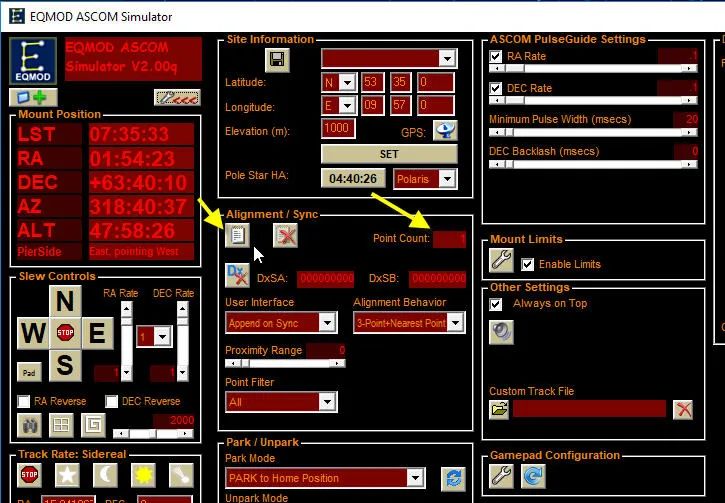Click the Minimum Pulse Width slider
The image size is (725, 503).
(x=592, y=132)
